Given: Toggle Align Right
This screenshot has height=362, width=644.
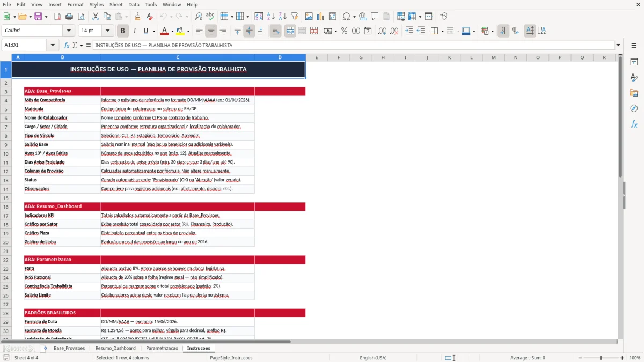Looking at the screenshot, I should pyautogui.click(x=223, y=31).
